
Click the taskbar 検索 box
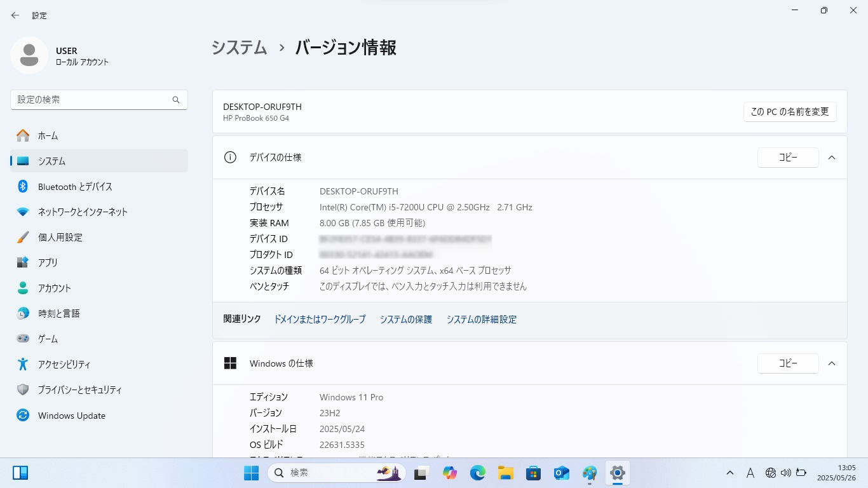click(337, 473)
